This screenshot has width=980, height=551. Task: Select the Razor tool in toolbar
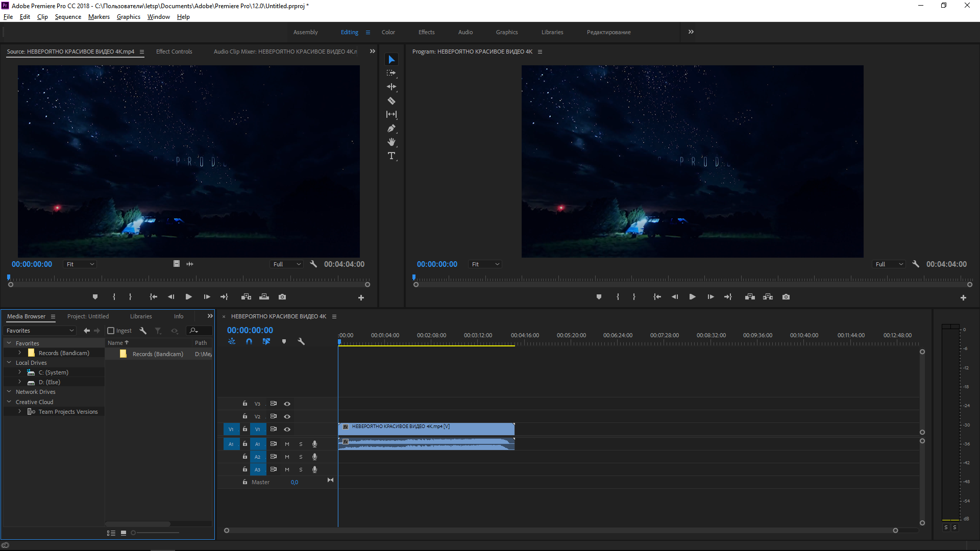pos(391,100)
